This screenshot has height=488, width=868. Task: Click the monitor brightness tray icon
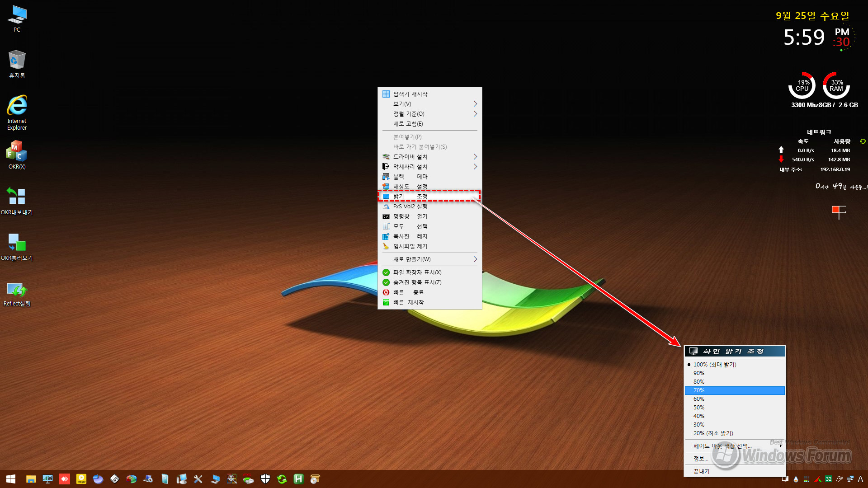pos(785,479)
